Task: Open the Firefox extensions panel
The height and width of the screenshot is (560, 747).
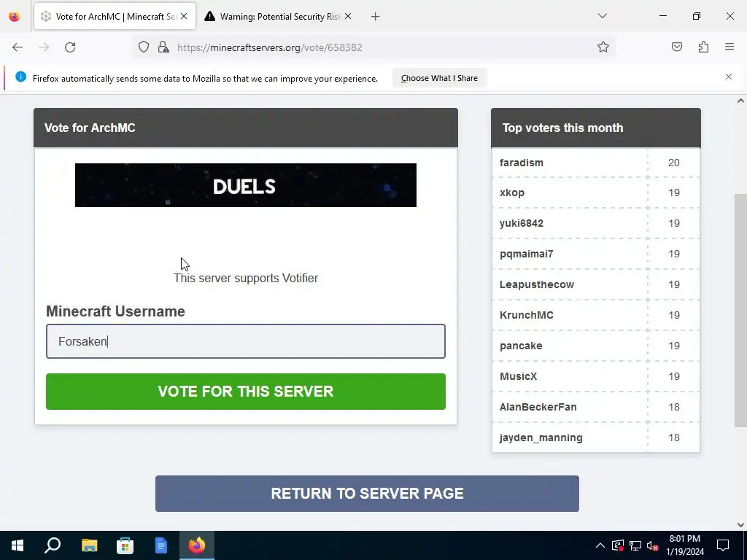Action: click(x=703, y=47)
